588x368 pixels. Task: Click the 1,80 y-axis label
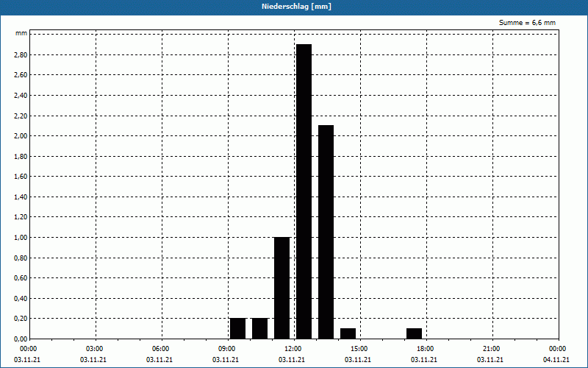tap(21, 156)
